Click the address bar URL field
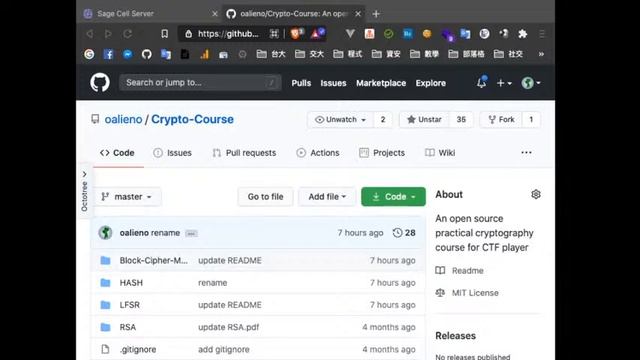The image size is (640, 360). pyautogui.click(x=228, y=34)
